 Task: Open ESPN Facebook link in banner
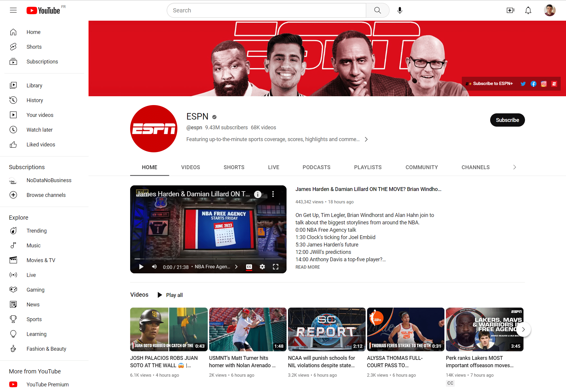pyautogui.click(x=534, y=84)
